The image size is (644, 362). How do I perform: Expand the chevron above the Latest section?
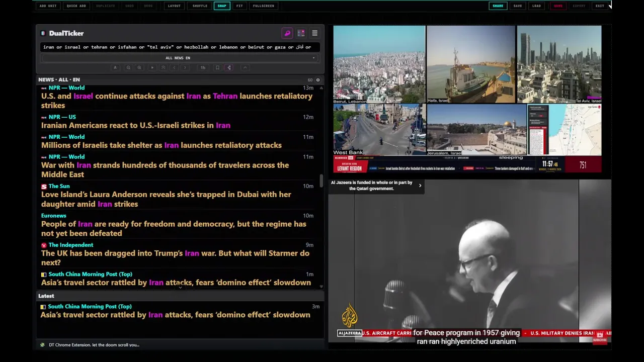tap(180, 287)
